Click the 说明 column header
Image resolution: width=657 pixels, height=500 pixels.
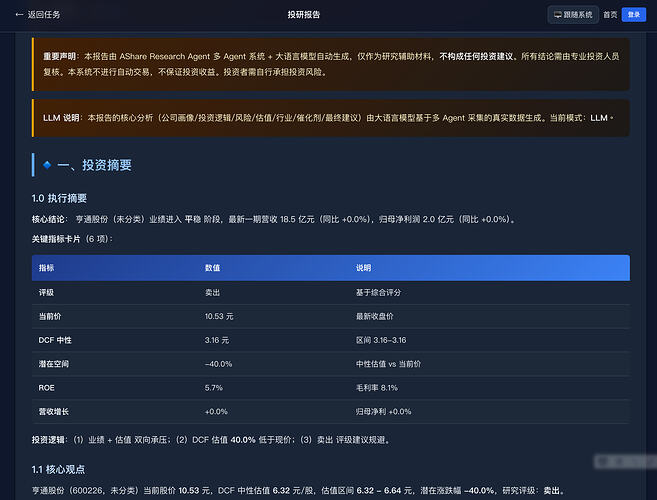[363, 268]
